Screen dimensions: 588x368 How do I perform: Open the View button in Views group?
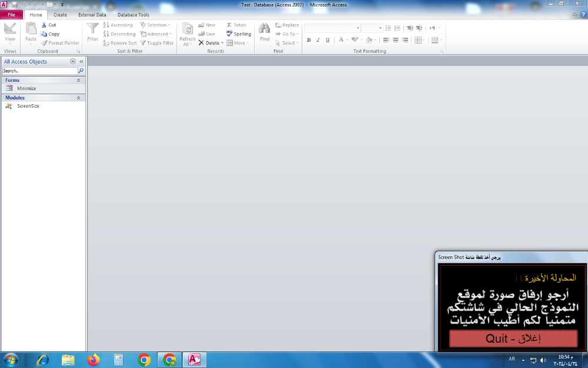(10, 34)
